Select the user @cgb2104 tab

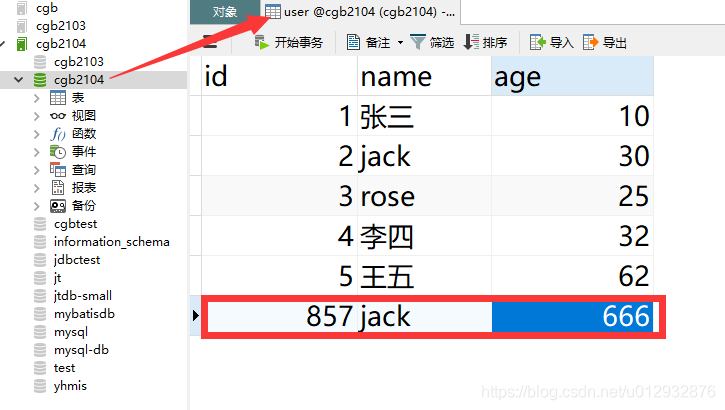click(x=360, y=12)
